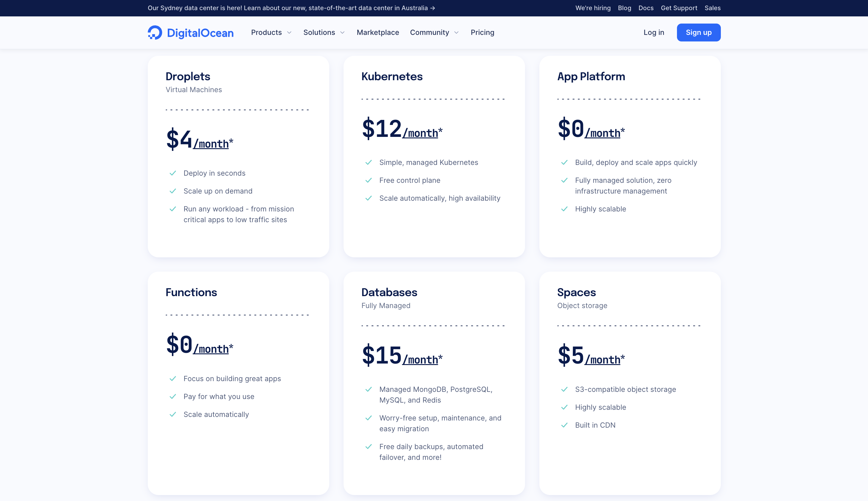
Task: Click checkmark beside Built in CDN
Action: (x=564, y=425)
